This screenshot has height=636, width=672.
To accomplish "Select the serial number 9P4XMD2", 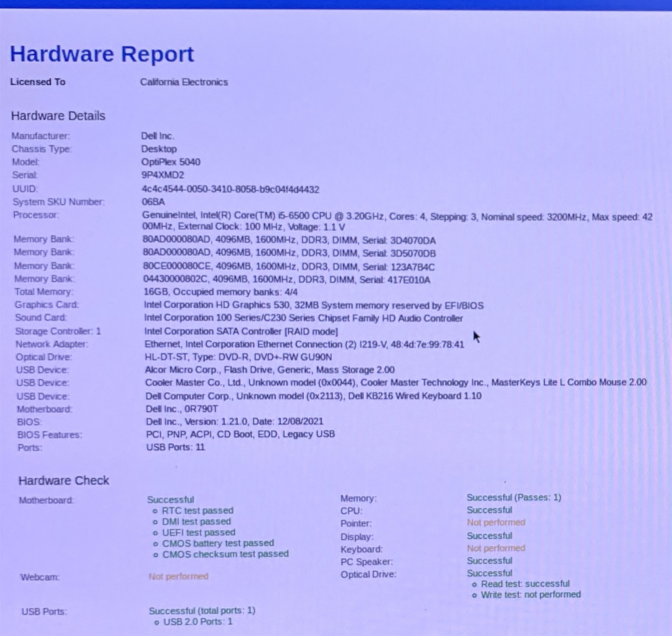I will (163, 175).
